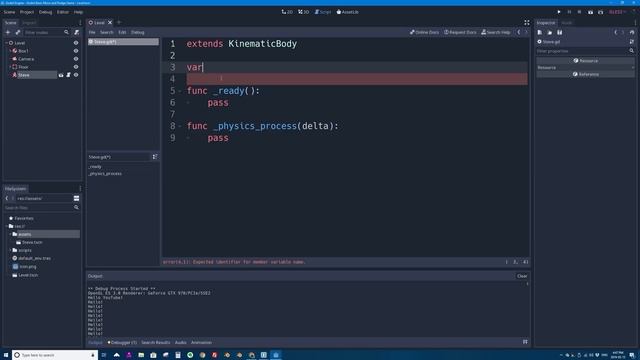Save the current resource in Inspector
The image size is (640, 360).
[x=560, y=32]
